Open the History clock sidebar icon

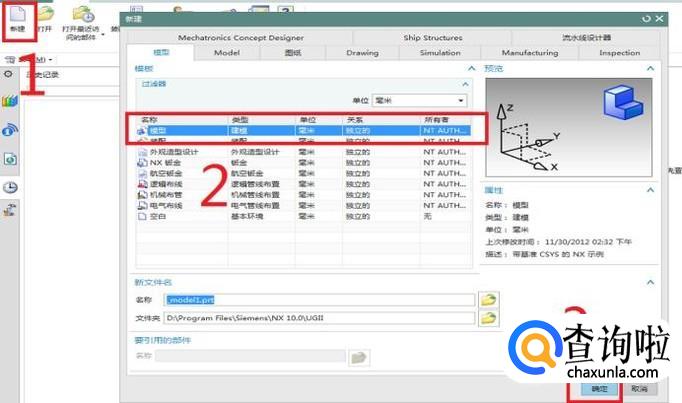tap(10, 187)
